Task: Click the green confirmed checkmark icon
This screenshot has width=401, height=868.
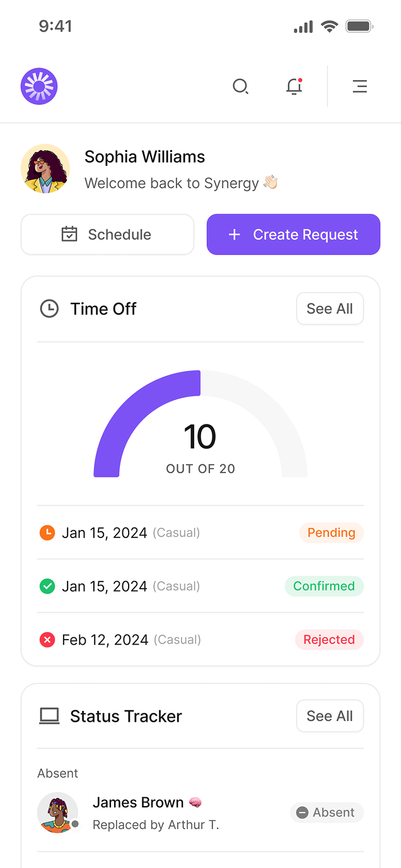Action: 47,586
